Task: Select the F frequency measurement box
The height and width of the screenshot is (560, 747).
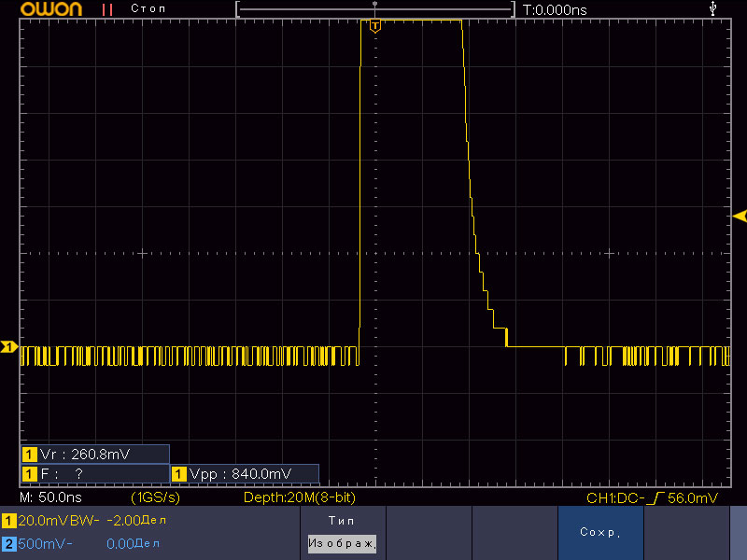Action: (94, 474)
